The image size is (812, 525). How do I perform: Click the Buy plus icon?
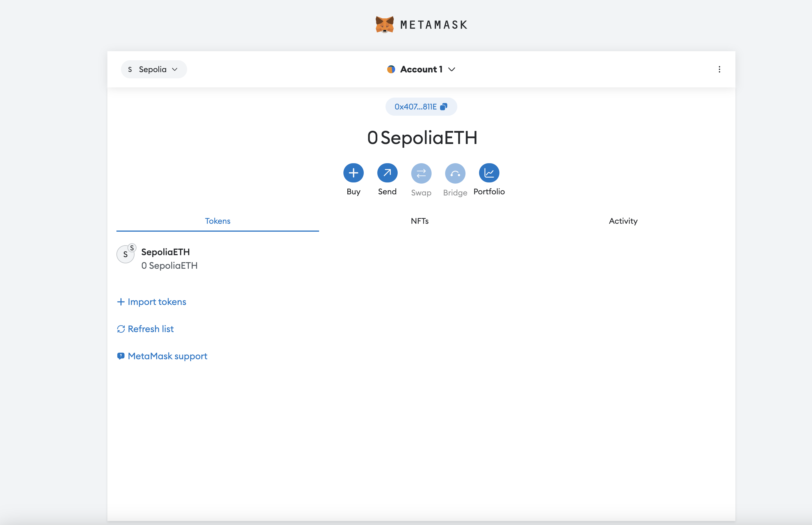pos(353,173)
